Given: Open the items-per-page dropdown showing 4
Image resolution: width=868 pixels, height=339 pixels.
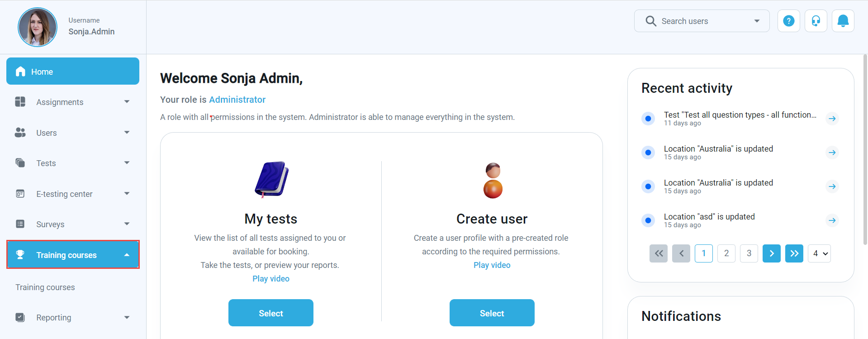Looking at the screenshot, I should pyautogui.click(x=819, y=253).
